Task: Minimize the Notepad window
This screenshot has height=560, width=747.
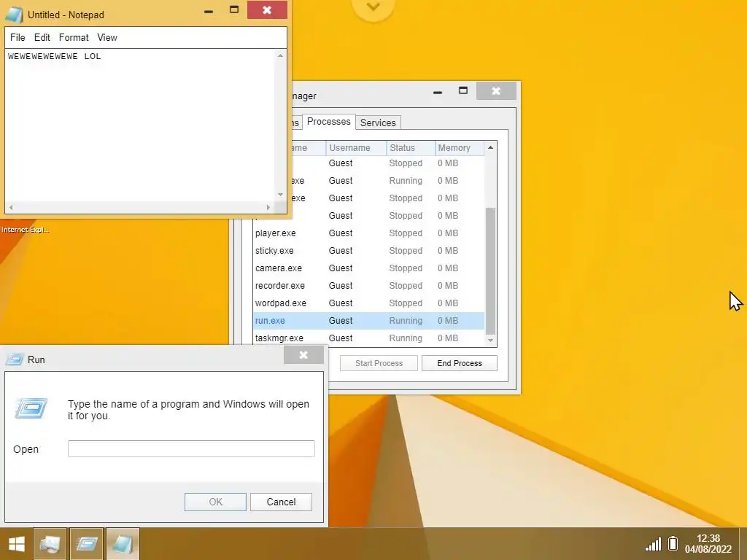Action: pyautogui.click(x=208, y=11)
